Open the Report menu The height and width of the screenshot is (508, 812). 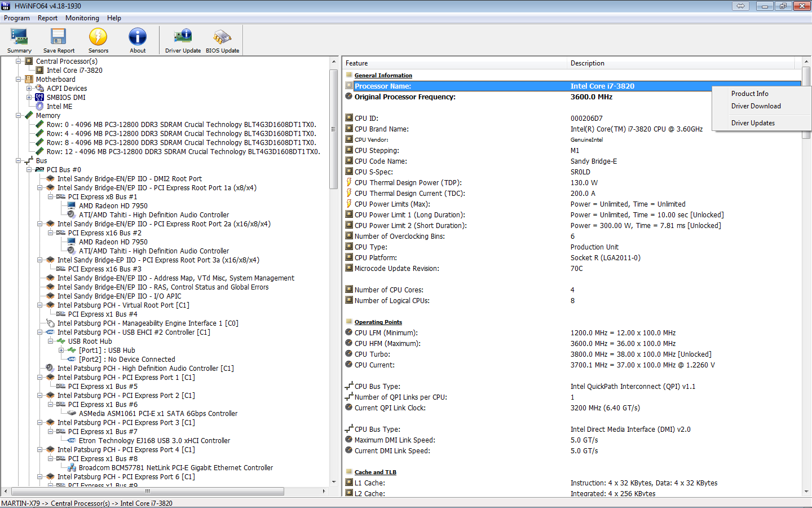(x=47, y=18)
